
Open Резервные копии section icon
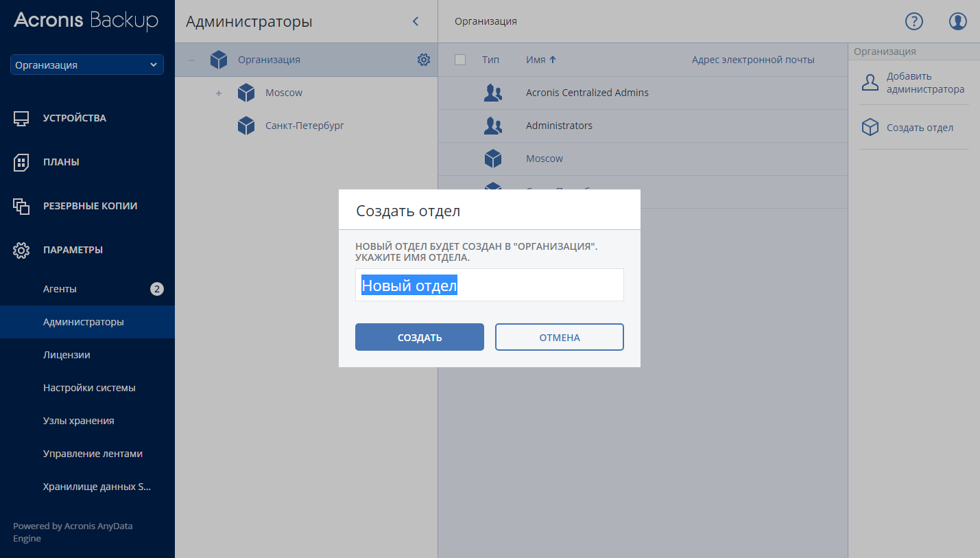pyautogui.click(x=21, y=206)
